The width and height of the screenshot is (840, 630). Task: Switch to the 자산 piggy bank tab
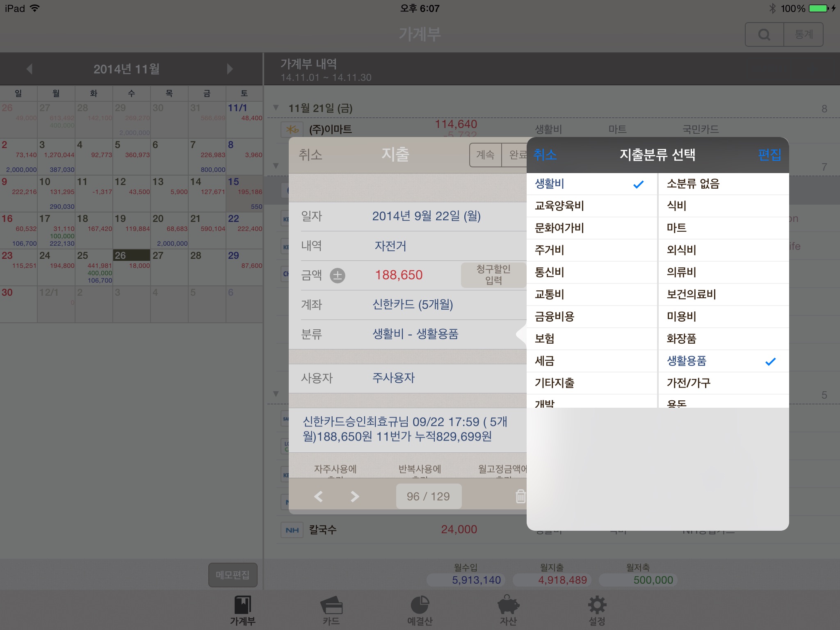click(x=508, y=610)
